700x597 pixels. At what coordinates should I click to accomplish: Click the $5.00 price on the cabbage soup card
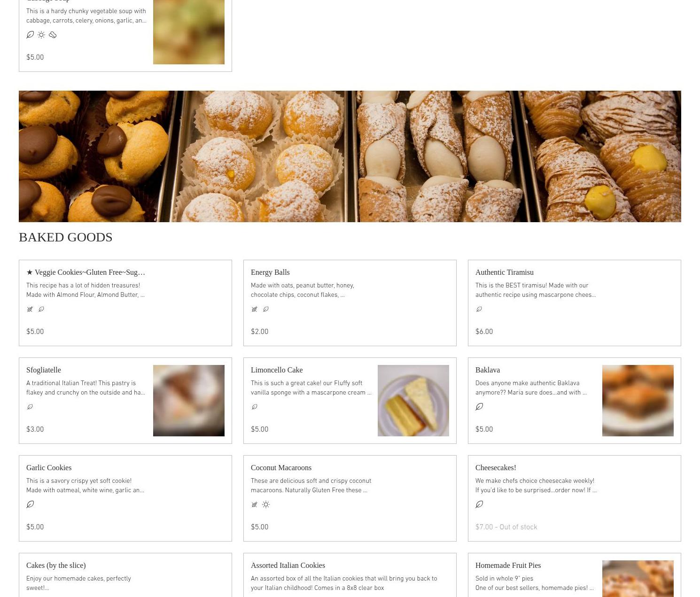[35, 57]
